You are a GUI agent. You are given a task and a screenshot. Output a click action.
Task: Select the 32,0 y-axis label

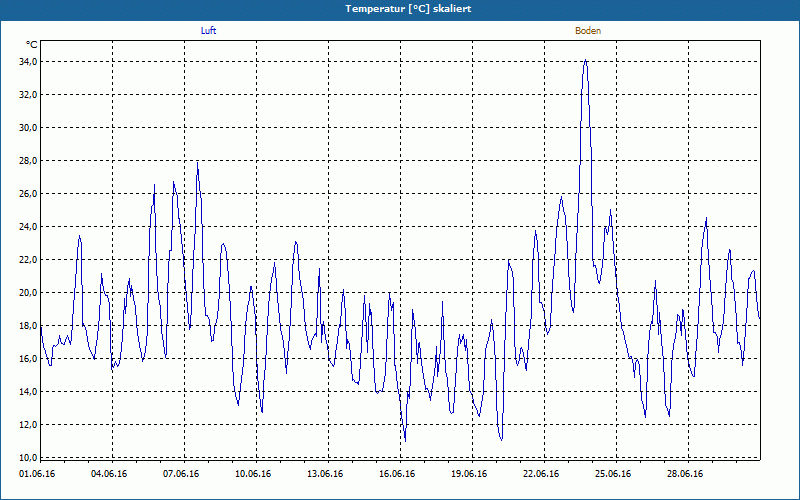click(28, 95)
